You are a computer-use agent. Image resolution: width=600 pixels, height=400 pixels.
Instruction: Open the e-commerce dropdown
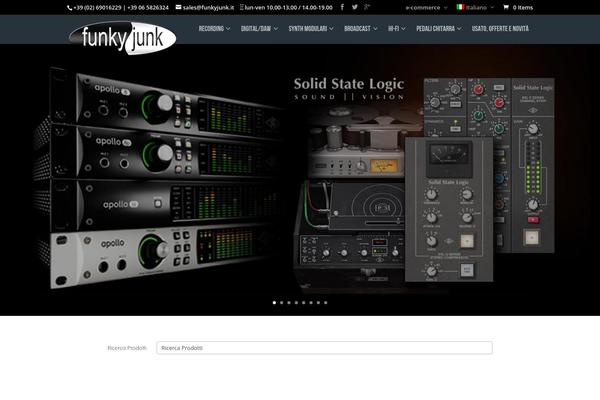[426, 7]
